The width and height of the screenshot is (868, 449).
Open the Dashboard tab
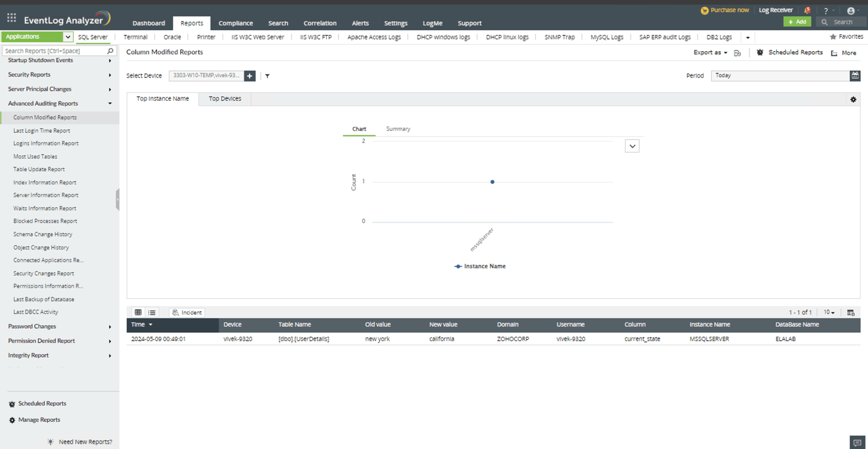(148, 23)
